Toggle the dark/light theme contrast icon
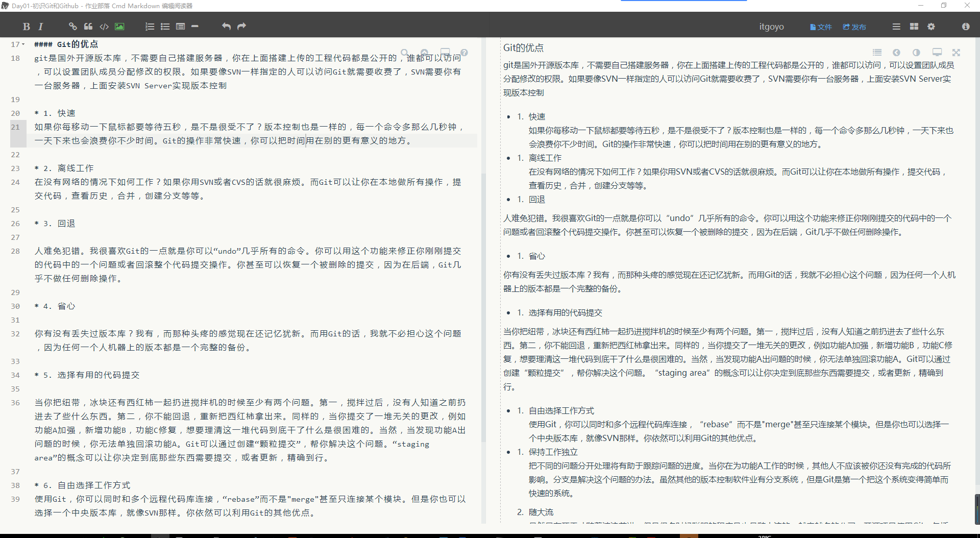980x538 pixels. pyautogui.click(x=916, y=52)
